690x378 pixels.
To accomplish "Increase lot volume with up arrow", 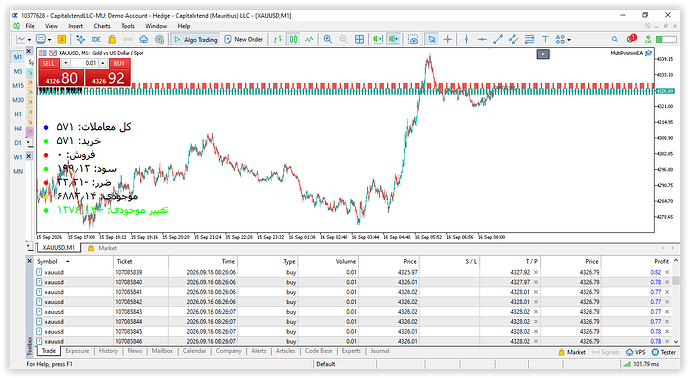I will (103, 63).
